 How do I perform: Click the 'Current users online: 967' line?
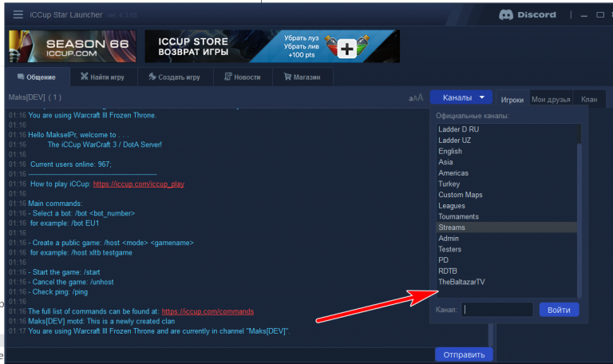click(x=71, y=164)
